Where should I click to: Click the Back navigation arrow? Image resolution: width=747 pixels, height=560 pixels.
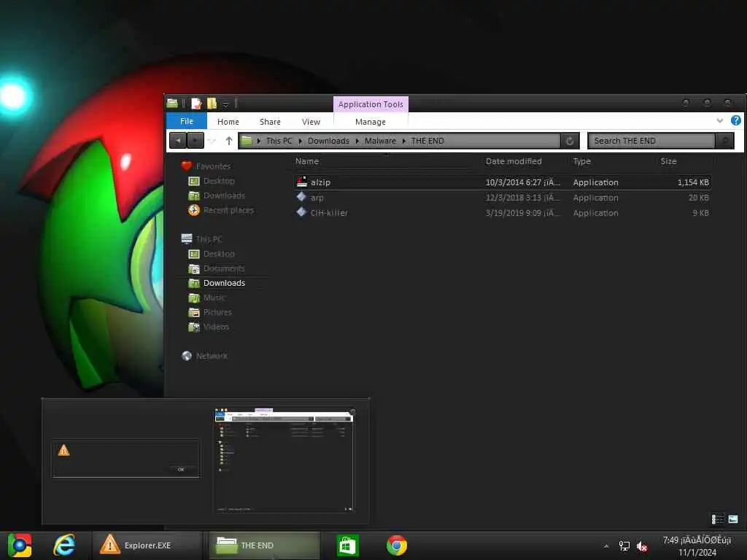click(x=178, y=141)
